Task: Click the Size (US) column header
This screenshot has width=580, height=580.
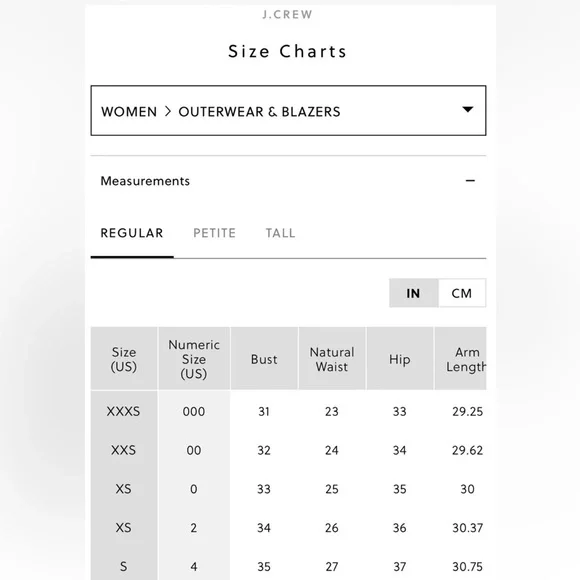Action: pyautogui.click(x=124, y=359)
